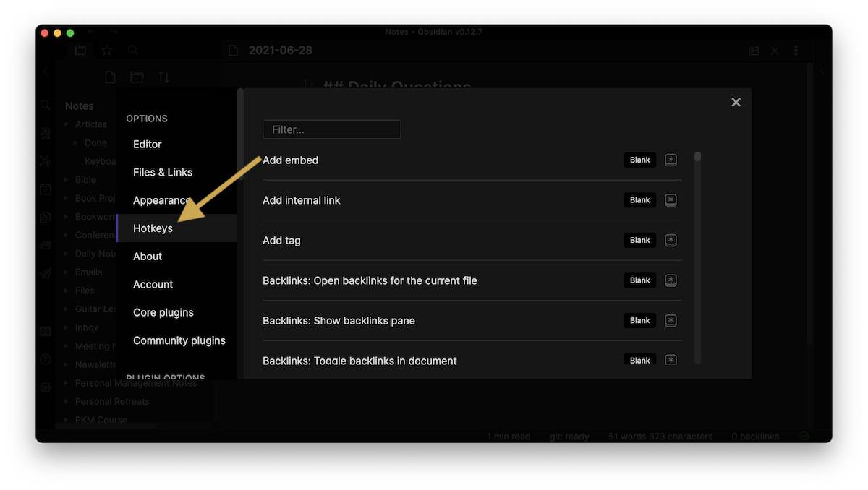Click Blank label for Open backlinks for current file

[x=640, y=280]
